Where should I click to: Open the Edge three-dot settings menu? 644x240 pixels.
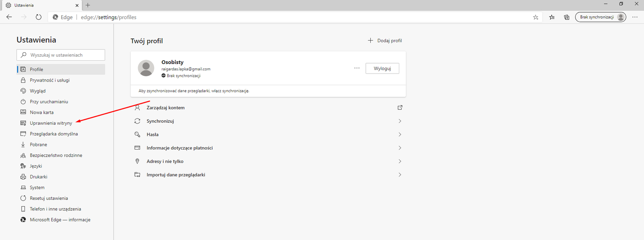[x=635, y=17]
